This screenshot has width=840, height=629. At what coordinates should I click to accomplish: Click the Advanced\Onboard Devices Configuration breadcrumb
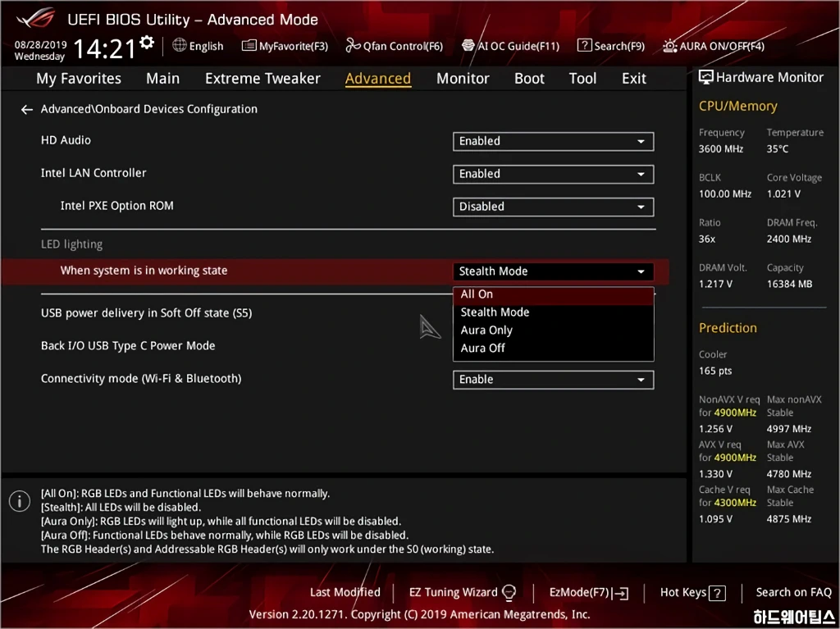tap(149, 109)
